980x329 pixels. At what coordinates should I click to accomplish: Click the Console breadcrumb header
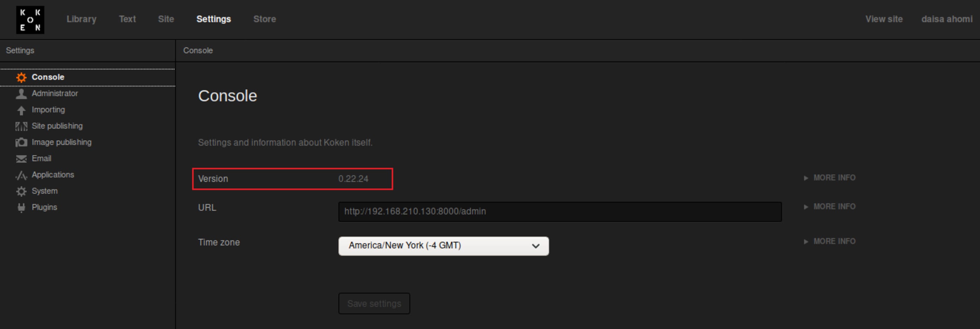coord(198,51)
